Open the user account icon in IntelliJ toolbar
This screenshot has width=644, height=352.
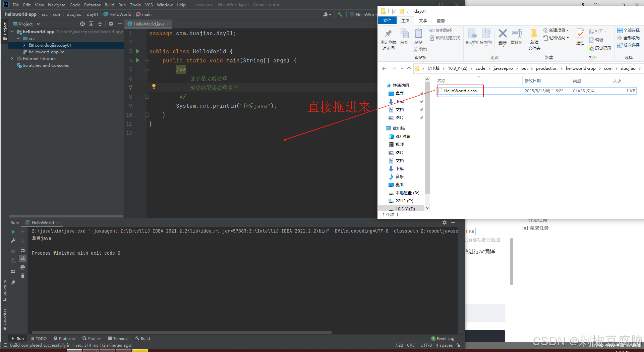[x=327, y=14]
